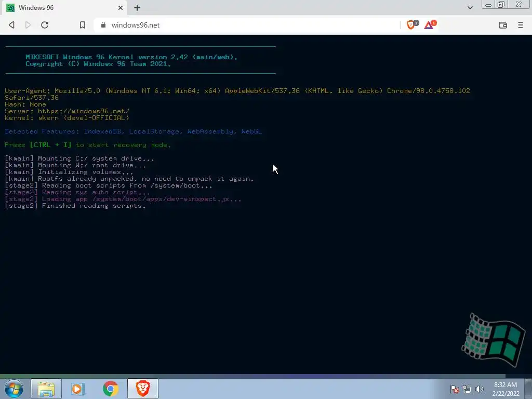Click '[stage2] Finished reading scripts.' line

75,206
